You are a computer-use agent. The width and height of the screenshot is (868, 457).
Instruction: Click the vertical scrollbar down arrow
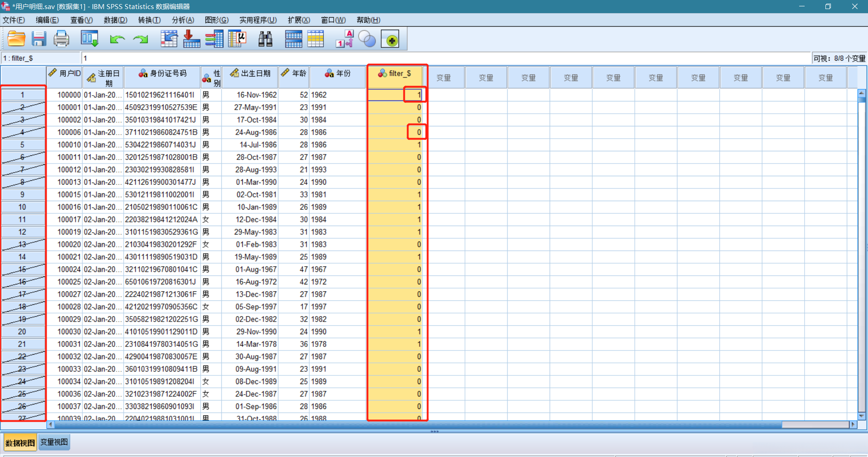click(862, 416)
